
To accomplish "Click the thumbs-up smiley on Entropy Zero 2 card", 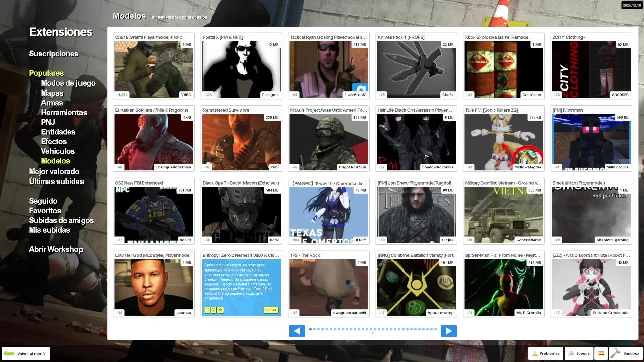I will coord(207,310).
